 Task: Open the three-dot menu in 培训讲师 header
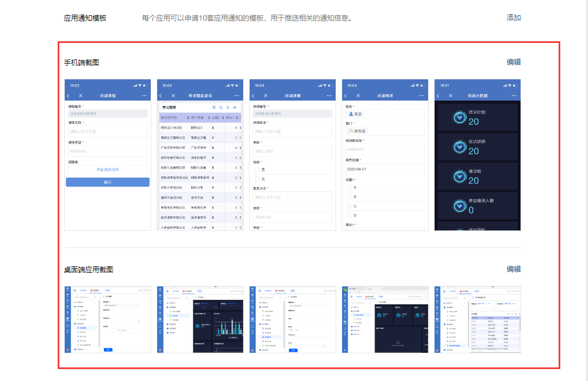330,96
